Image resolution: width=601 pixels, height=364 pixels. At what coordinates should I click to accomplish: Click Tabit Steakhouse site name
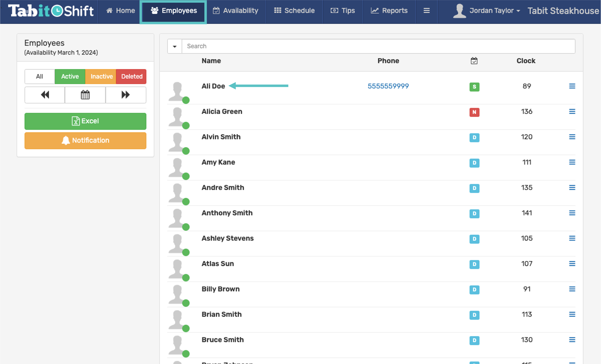tap(563, 11)
